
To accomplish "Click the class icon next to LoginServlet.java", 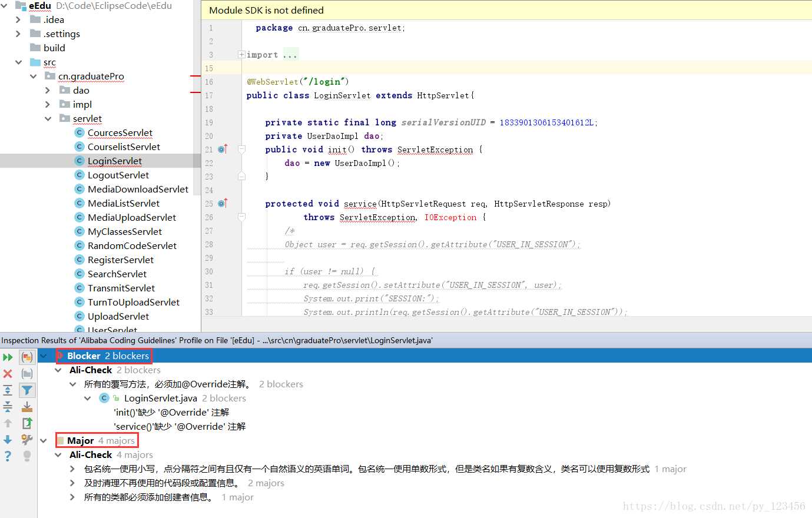I will coord(104,399).
